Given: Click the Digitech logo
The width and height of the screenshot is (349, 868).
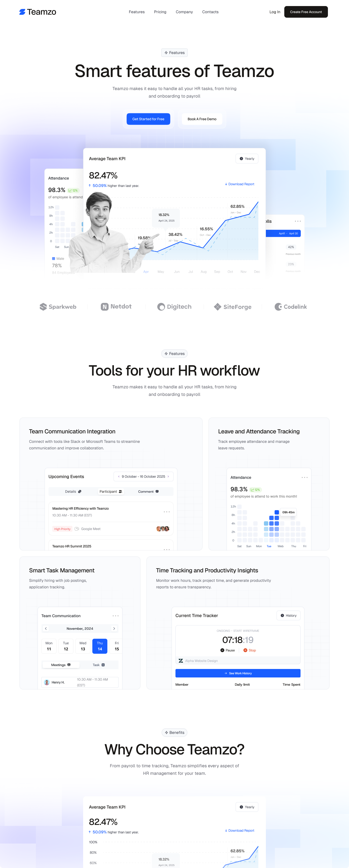Looking at the screenshot, I should coord(174,307).
